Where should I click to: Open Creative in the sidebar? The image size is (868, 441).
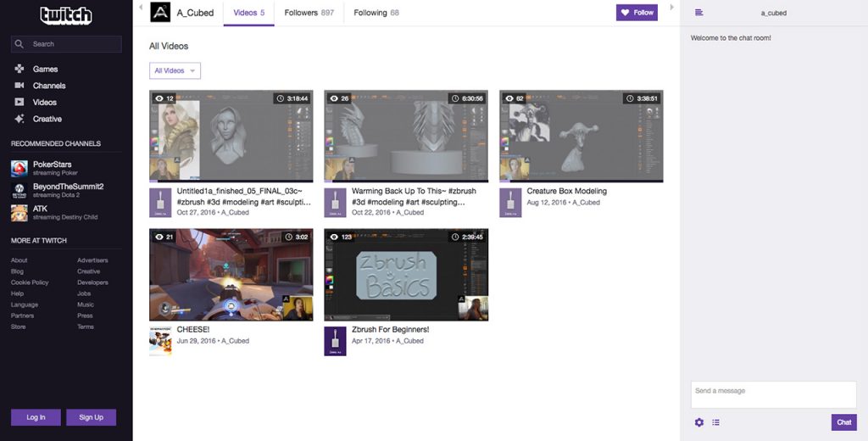point(47,119)
